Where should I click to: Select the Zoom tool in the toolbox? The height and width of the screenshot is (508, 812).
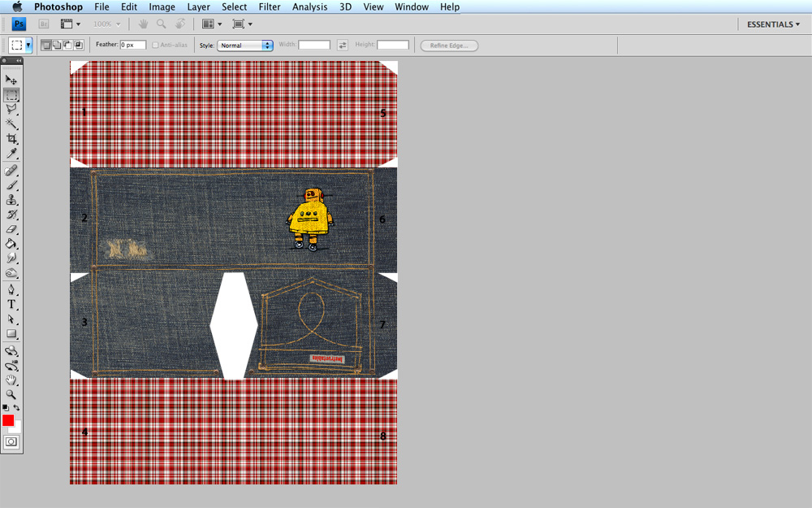coord(11,394)
